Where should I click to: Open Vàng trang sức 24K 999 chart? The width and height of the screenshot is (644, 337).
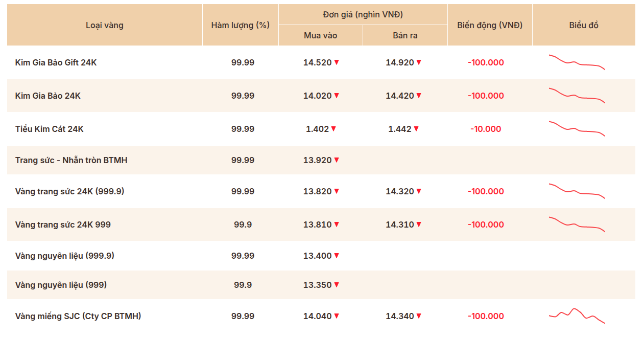point(577,224)
